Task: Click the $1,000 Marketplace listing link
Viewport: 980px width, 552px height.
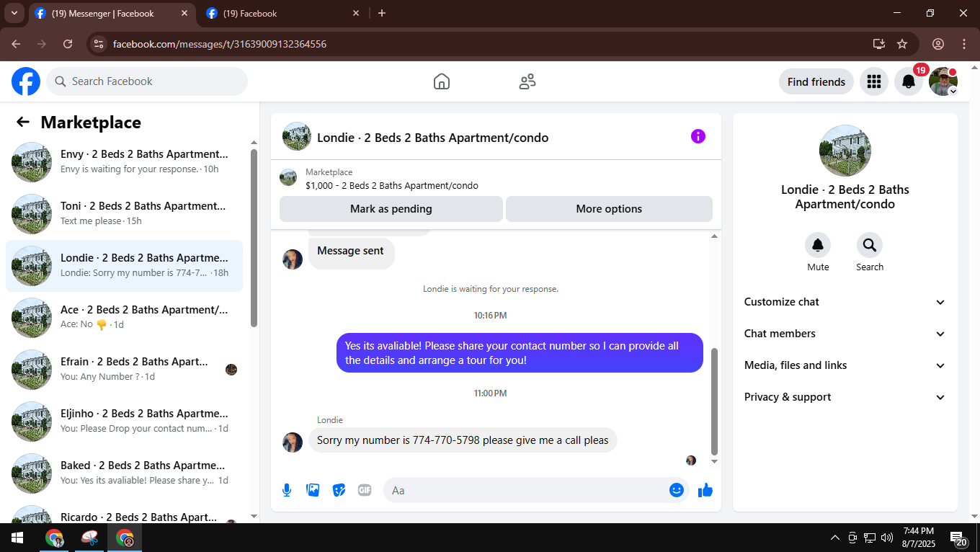Action: (x=391, y=185)
